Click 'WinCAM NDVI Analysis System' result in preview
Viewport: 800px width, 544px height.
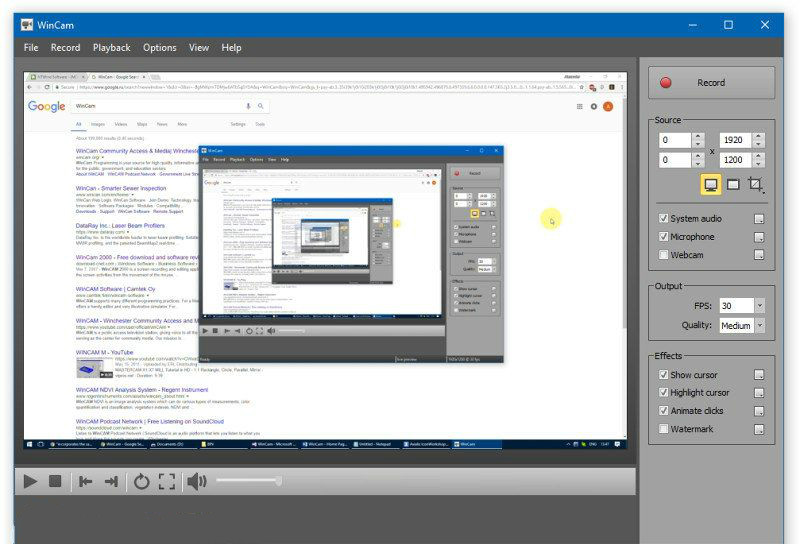(x=142, y=390)
